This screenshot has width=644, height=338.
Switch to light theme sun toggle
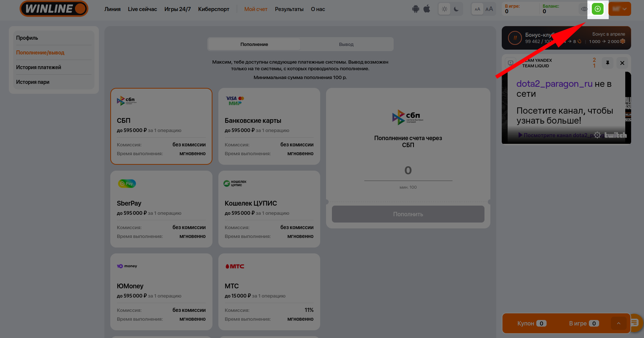pyautogui.click(x=445, y=9)
